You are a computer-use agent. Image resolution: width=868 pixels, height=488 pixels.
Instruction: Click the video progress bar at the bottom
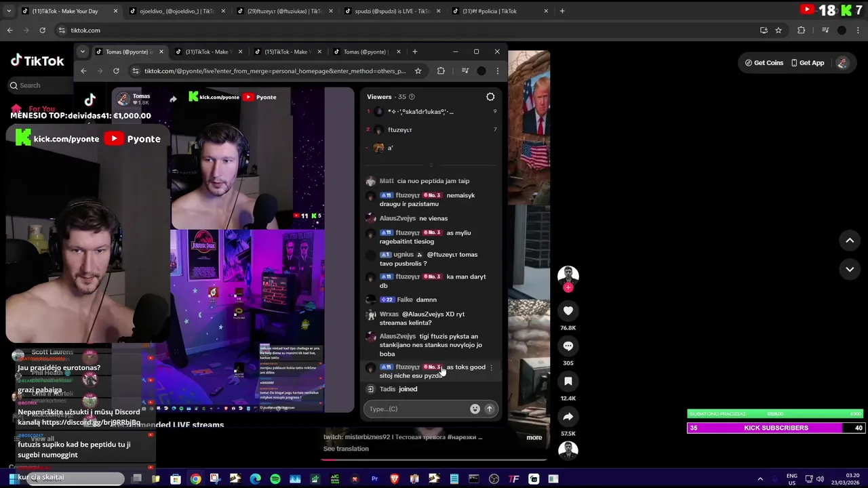(434, 459)
